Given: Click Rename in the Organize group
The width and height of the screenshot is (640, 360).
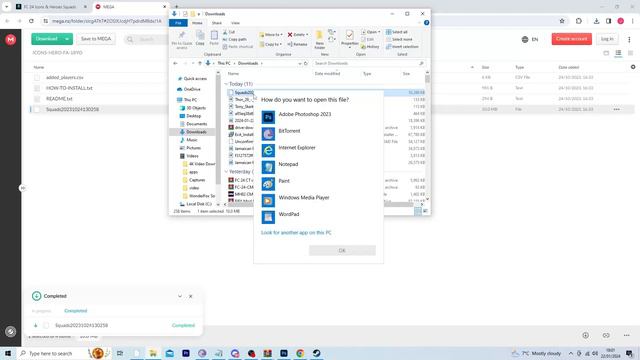Looking at the screenshot, I should click(x=298, y=44).
